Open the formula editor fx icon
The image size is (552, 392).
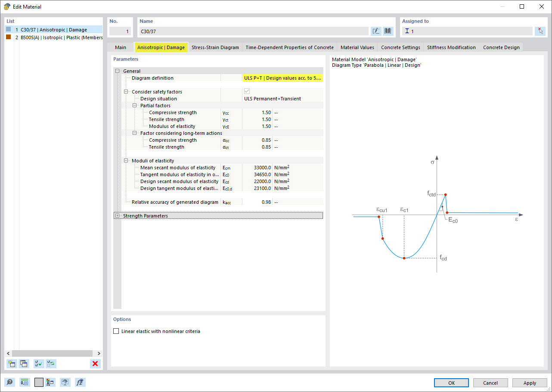tap(80, 382)
